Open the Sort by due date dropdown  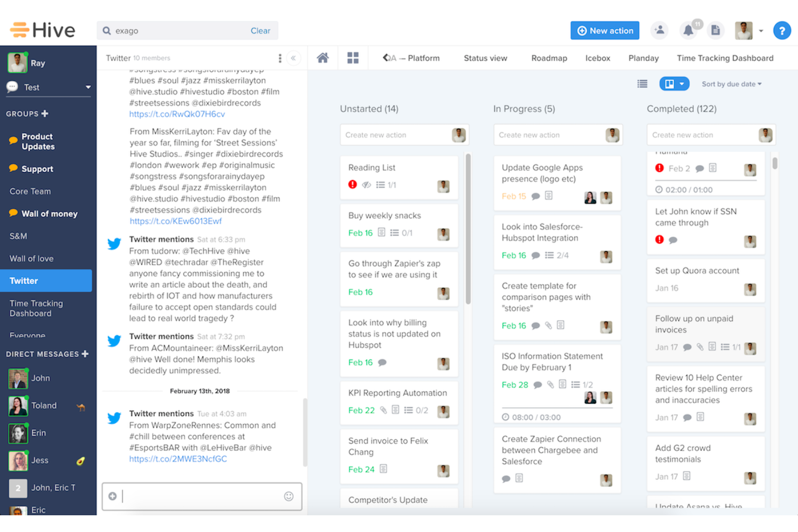732,84
